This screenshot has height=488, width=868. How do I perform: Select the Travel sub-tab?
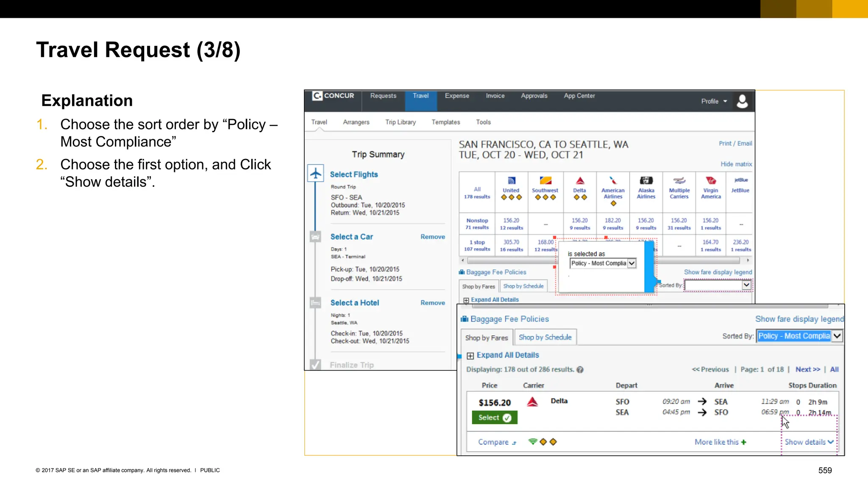319,122
